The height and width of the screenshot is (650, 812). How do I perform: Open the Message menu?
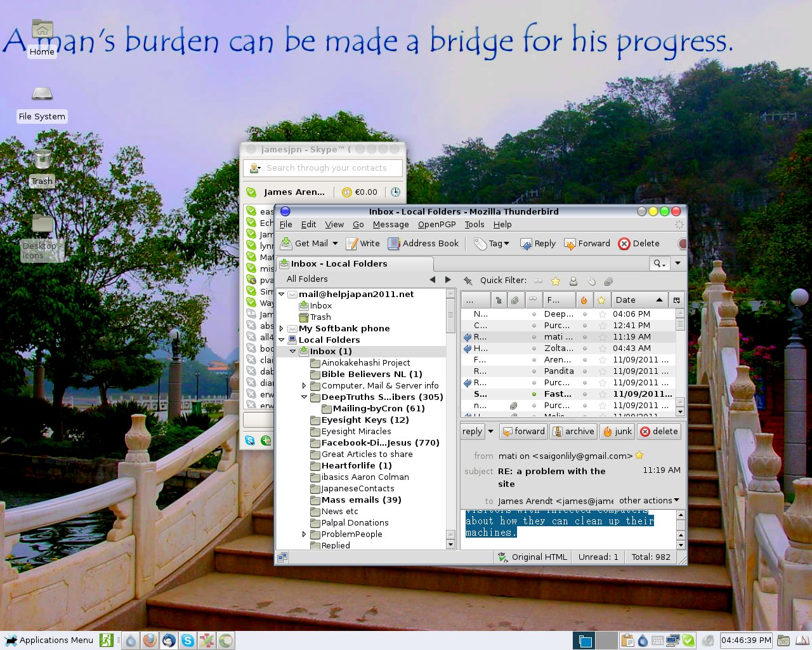(x=391, y=225)
